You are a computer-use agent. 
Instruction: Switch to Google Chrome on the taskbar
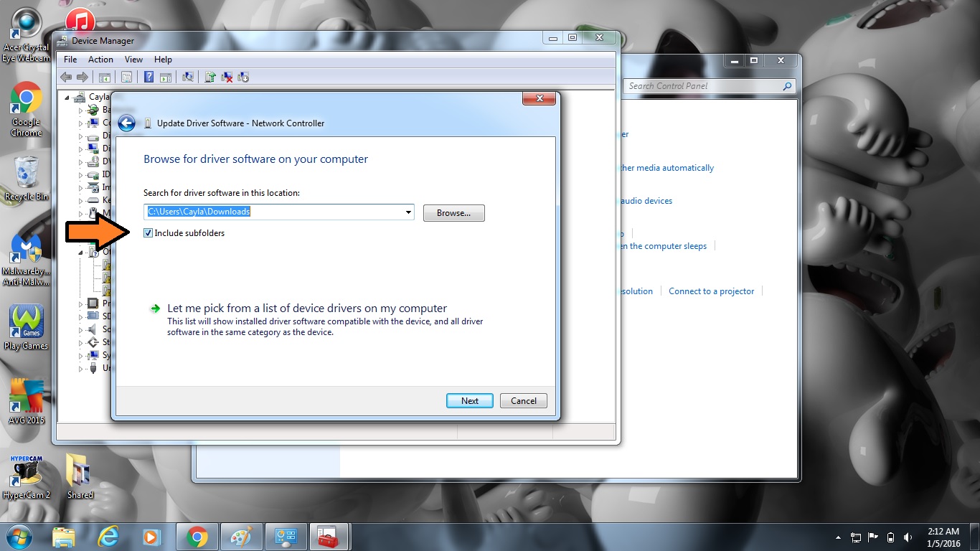coord(197,537)
